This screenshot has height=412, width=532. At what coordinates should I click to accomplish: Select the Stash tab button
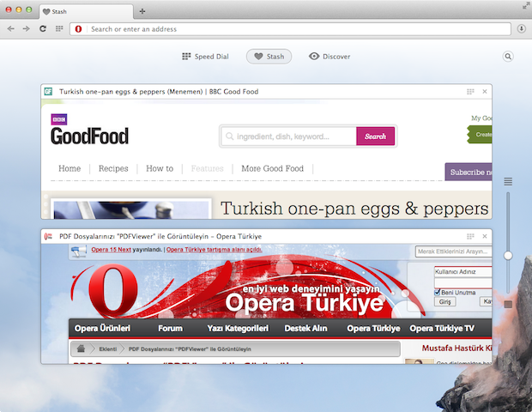point(269,57)
